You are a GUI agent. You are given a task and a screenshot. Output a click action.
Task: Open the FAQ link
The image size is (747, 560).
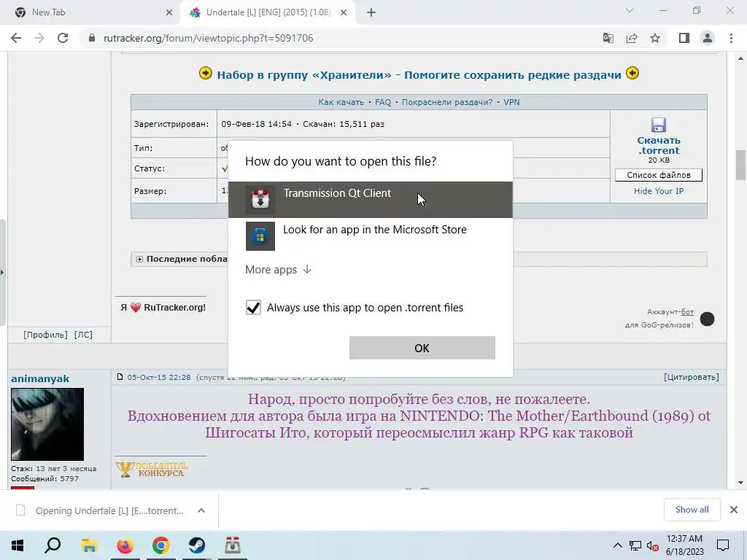pyautogui.click(x=382, y=102)
